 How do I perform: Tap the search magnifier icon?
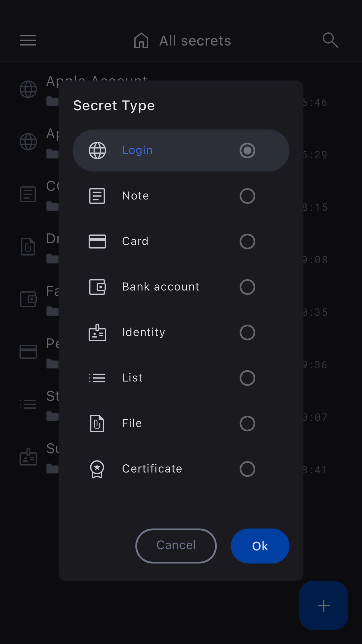point(330,40)
